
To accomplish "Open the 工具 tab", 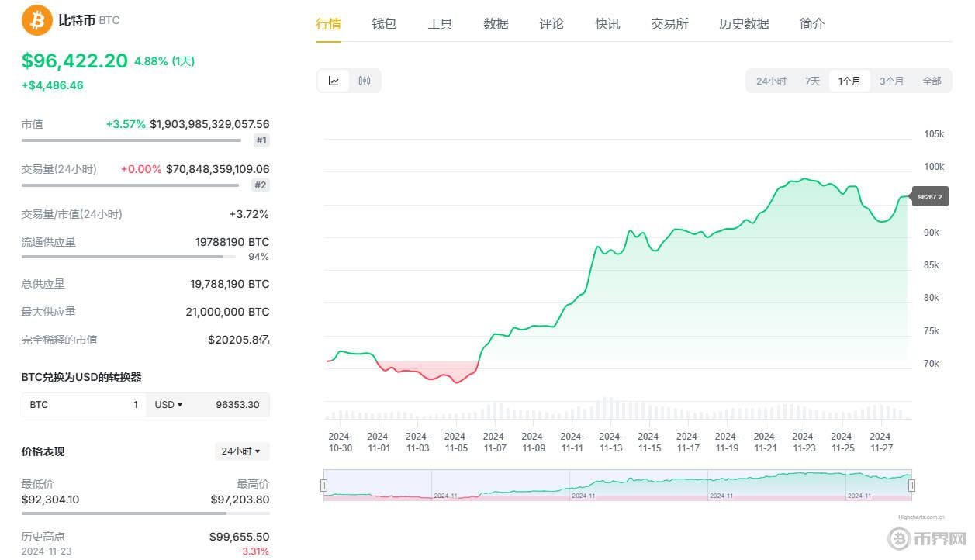I will click(440, 24).
